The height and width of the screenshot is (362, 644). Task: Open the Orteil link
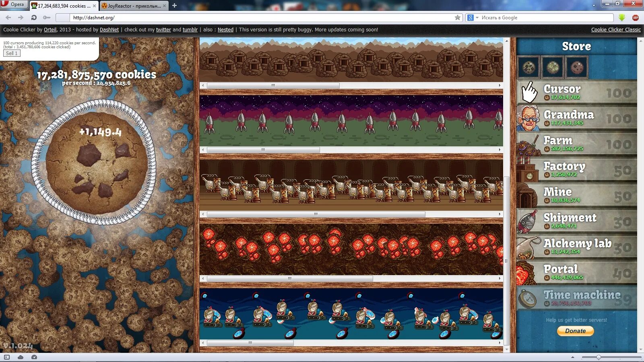click(x=50, y=30)
